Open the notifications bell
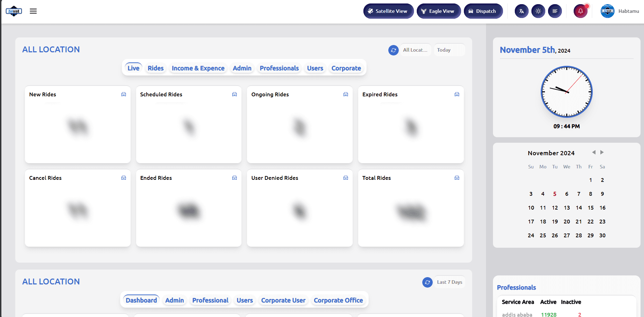 (581, 11)
